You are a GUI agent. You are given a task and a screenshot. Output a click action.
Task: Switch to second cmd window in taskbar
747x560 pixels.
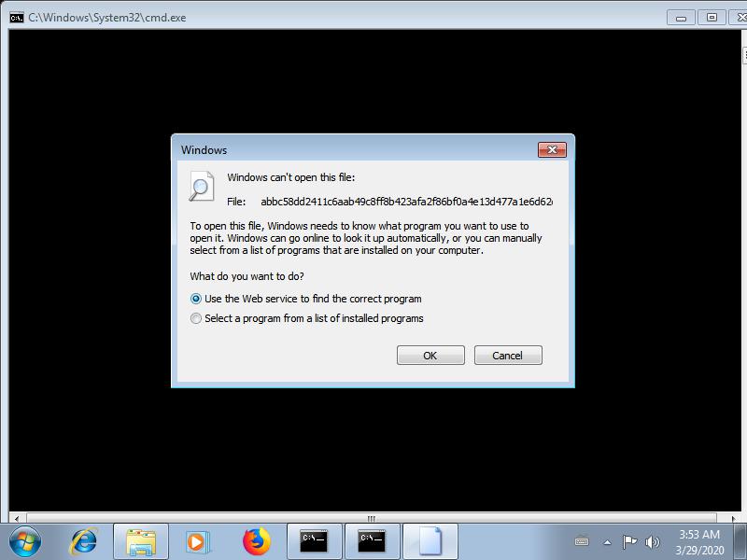coord(372,541)
